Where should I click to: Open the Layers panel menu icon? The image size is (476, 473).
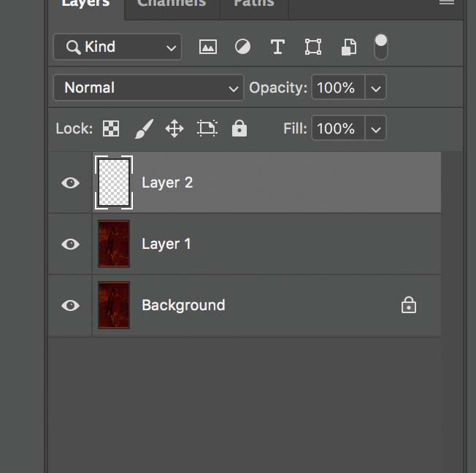(x=447, y=2)
